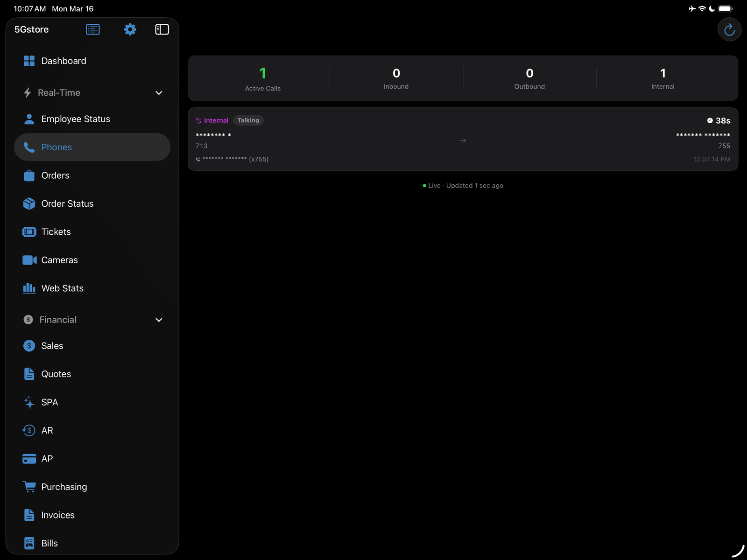Open Web Stats with the bar chart icon
This screenshot has height=560, width=747.
pyautogui.click(x=29, y=288)
